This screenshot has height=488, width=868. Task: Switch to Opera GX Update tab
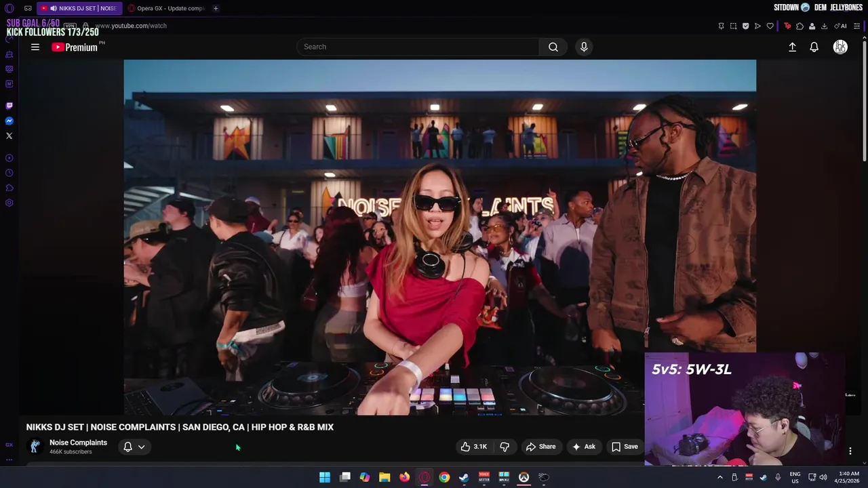(167, 8)
